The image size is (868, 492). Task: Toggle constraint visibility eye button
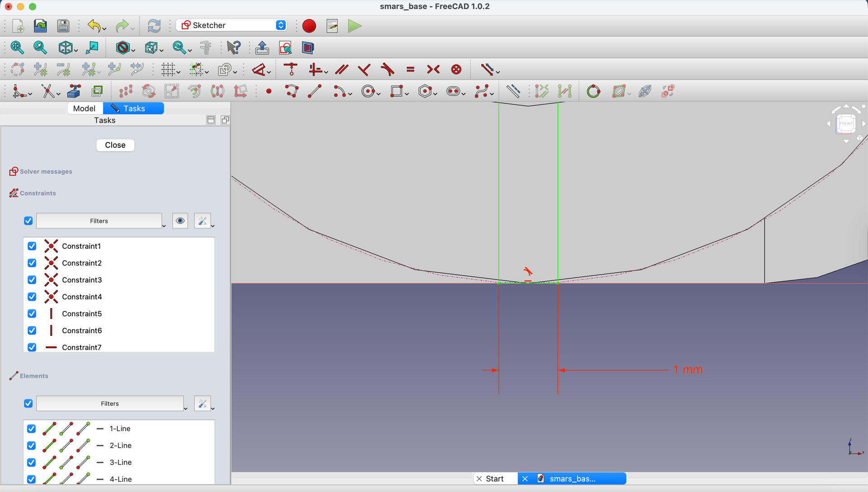(x=180, y=221)
